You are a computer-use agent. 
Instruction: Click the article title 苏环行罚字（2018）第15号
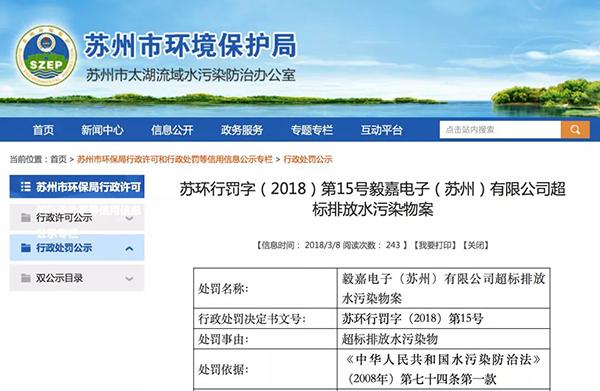click(x=372, y=199)
